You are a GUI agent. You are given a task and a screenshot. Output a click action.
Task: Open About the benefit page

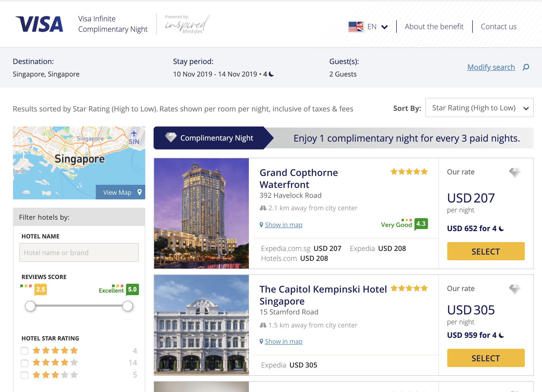(434, 27)
